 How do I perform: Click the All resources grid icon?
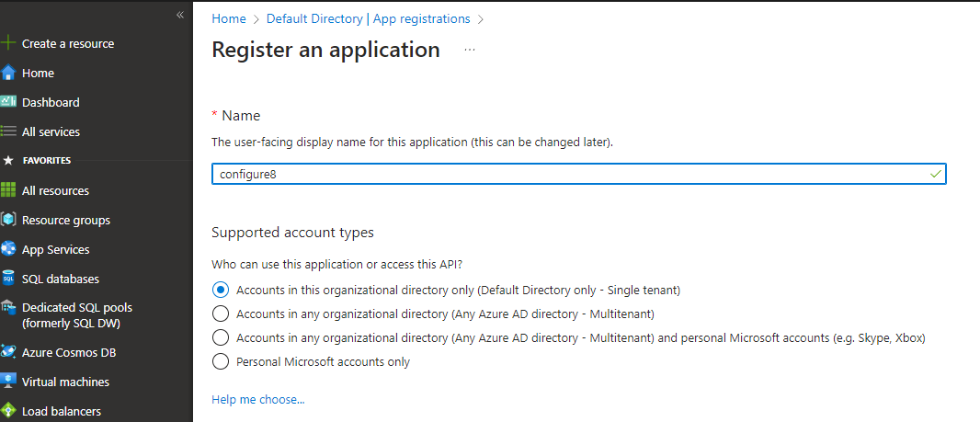(x=8, y=190)
